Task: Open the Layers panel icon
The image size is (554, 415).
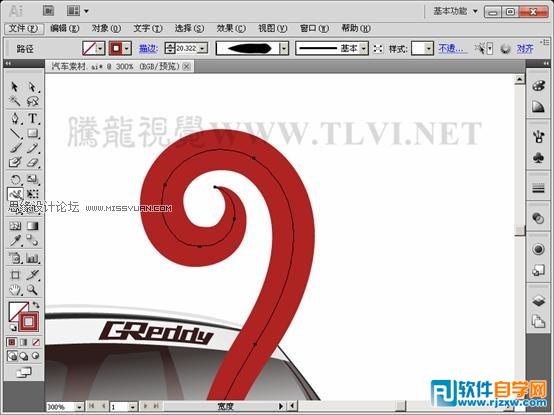Action: [x=538, y=301]
